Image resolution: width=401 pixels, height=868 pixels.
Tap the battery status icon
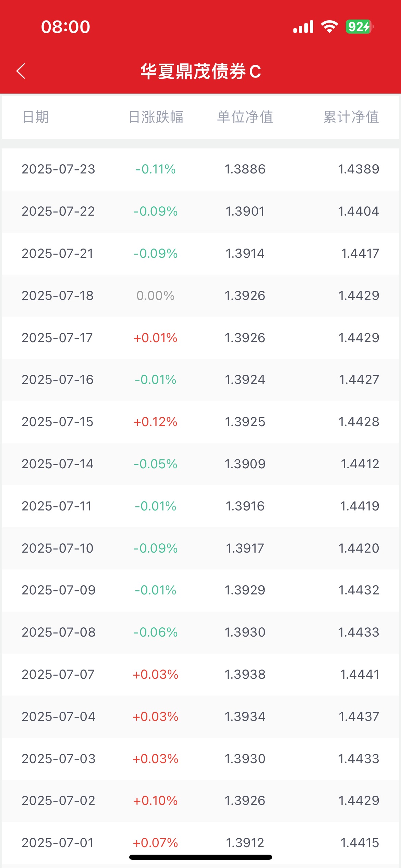point(359,27)
